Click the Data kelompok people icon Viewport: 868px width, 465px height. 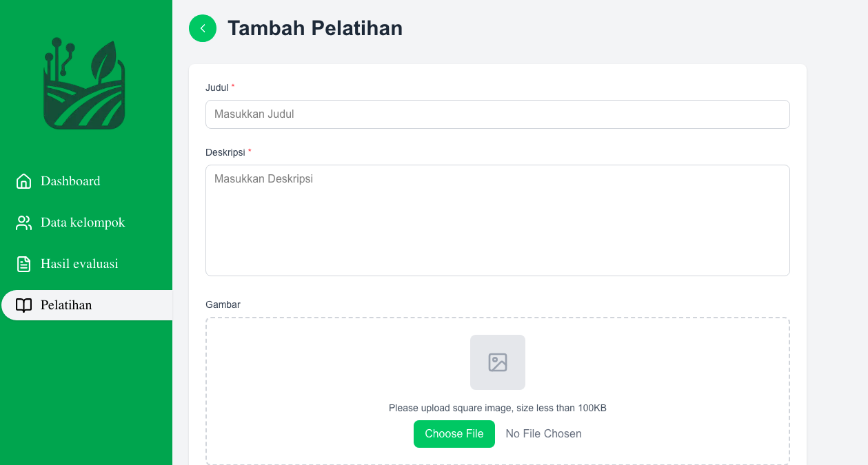point(24,223)
